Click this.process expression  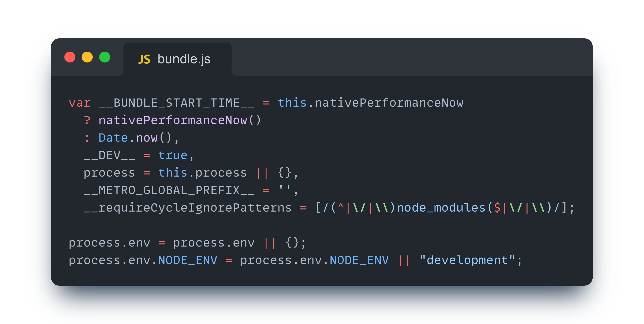203,173
